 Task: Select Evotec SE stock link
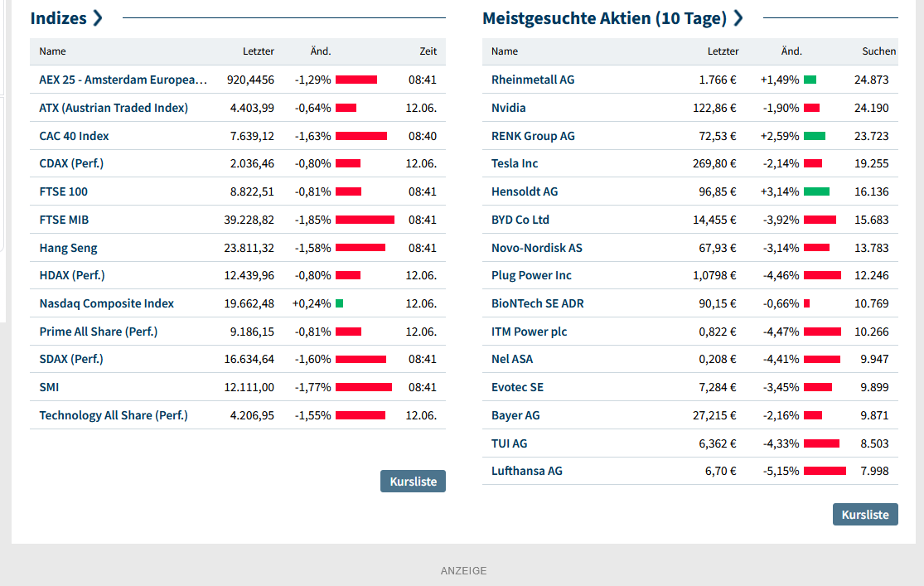tap(517, 387)
